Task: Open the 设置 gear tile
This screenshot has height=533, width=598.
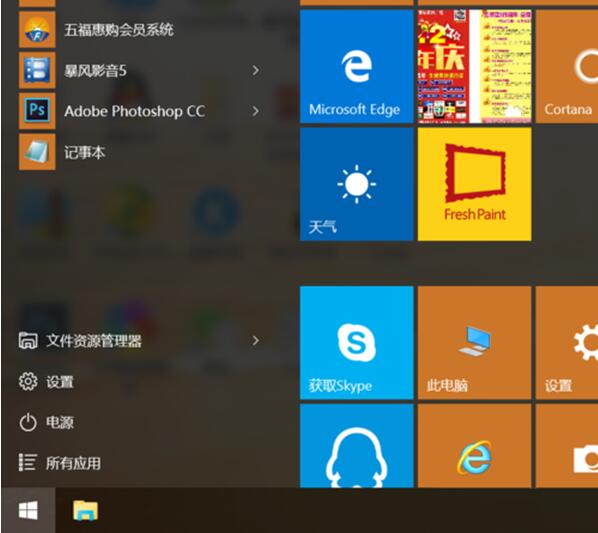Action: [x=567, y=343]
